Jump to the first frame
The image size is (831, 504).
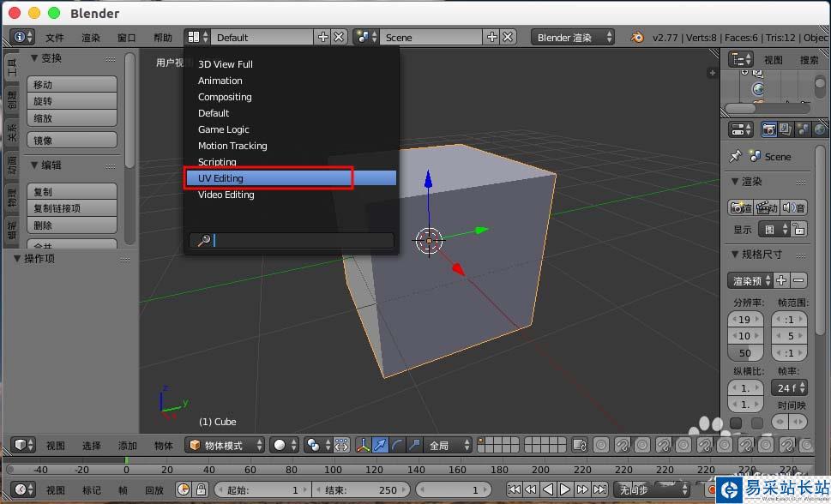tap(514, 489)
